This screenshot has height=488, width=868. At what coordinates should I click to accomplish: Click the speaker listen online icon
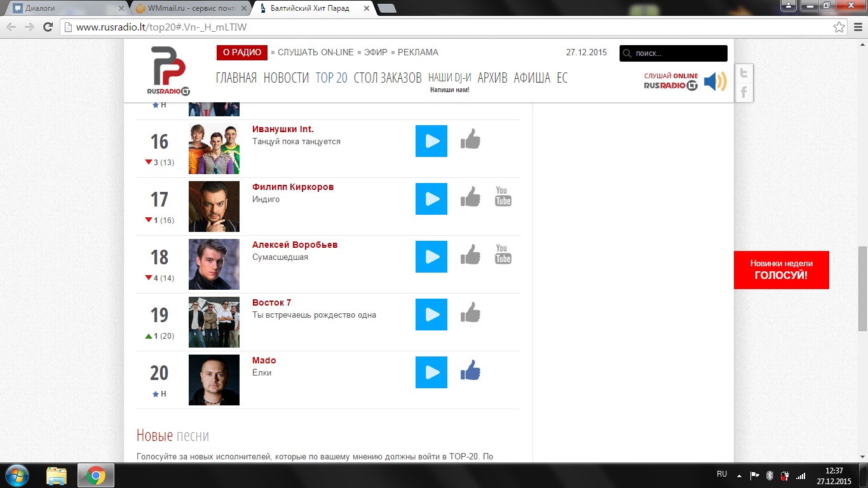[715, 81]
